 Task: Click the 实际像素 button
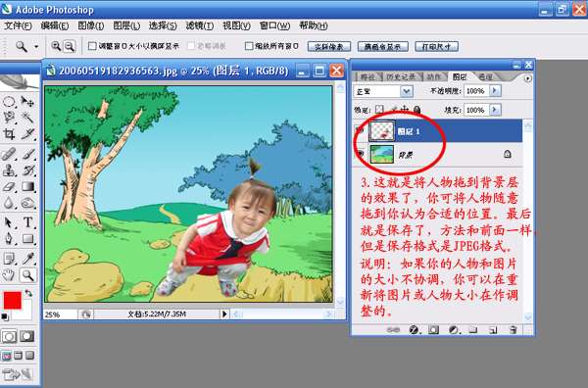[x=329, y=46]
